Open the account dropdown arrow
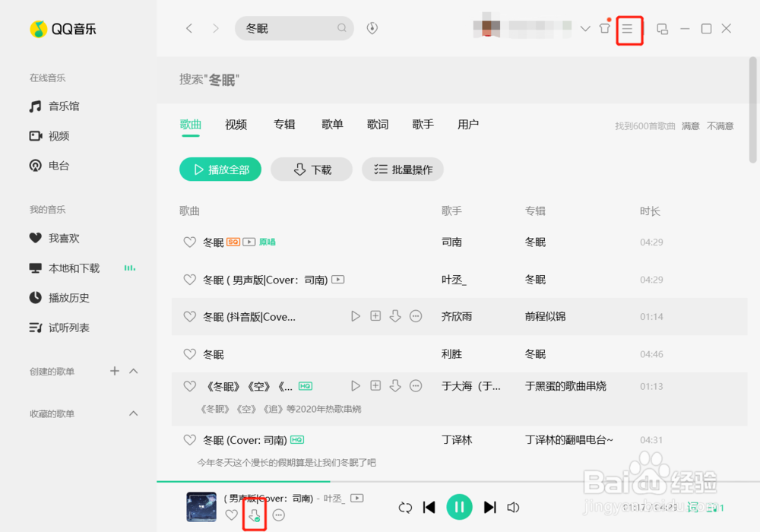760x532 pixels. click(584, 28)
